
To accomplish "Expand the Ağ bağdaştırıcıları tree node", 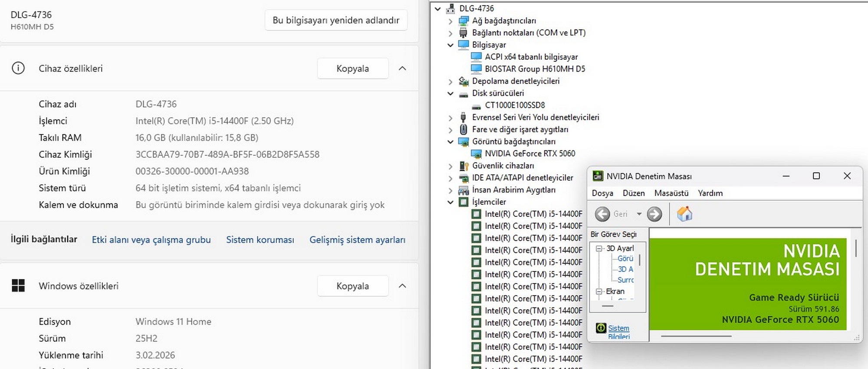I will pos(450,21).
